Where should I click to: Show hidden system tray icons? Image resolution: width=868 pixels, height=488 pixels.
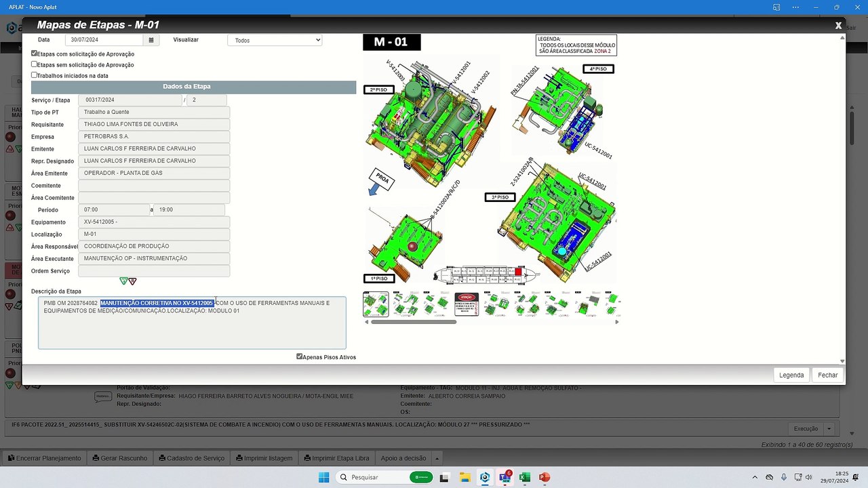(x=755, y=477)
